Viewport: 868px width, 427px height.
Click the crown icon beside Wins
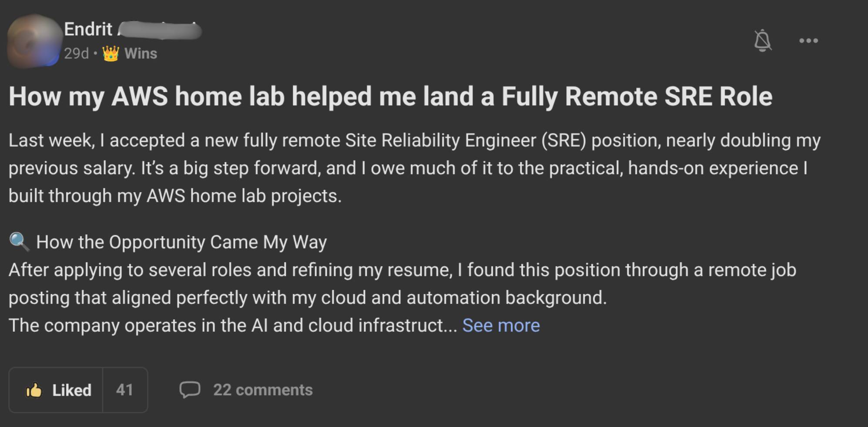point(111,53)
